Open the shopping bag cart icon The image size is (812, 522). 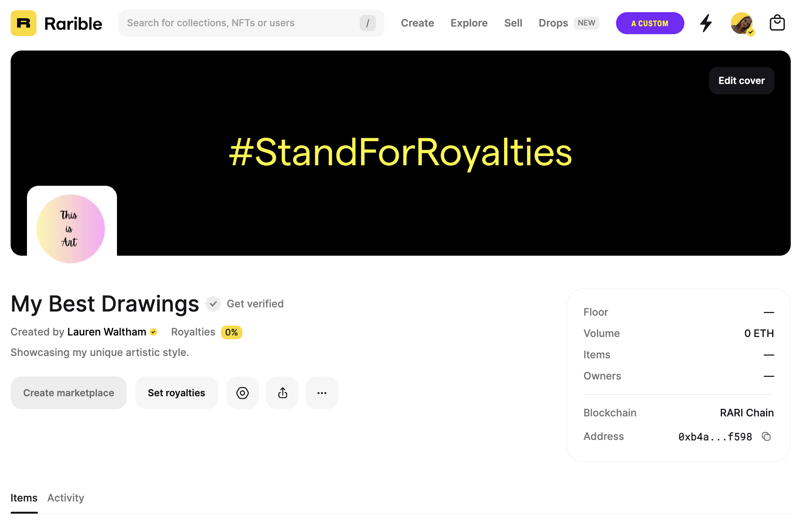coord(777,23)
